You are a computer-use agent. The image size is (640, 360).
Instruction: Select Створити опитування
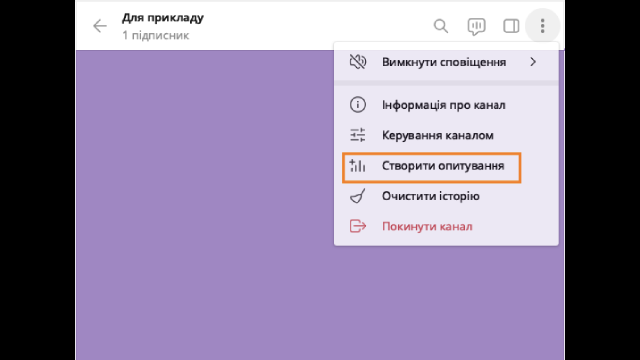(446, 166)
